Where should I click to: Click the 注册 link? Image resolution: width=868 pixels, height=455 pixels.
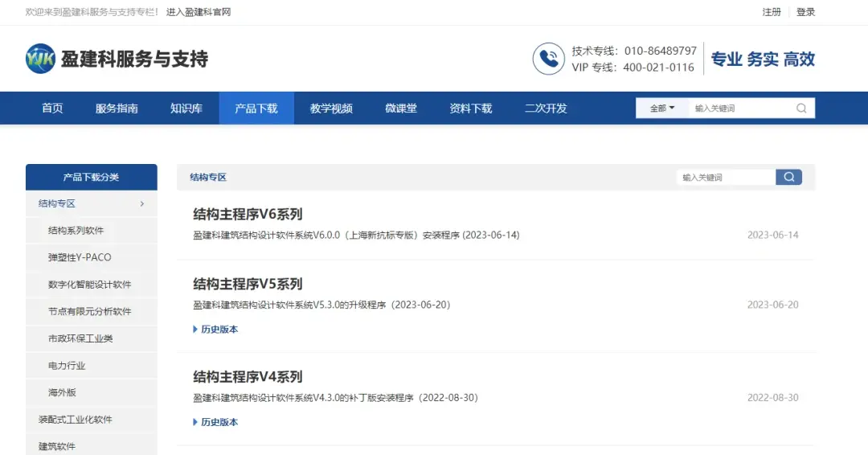[772, 12]
